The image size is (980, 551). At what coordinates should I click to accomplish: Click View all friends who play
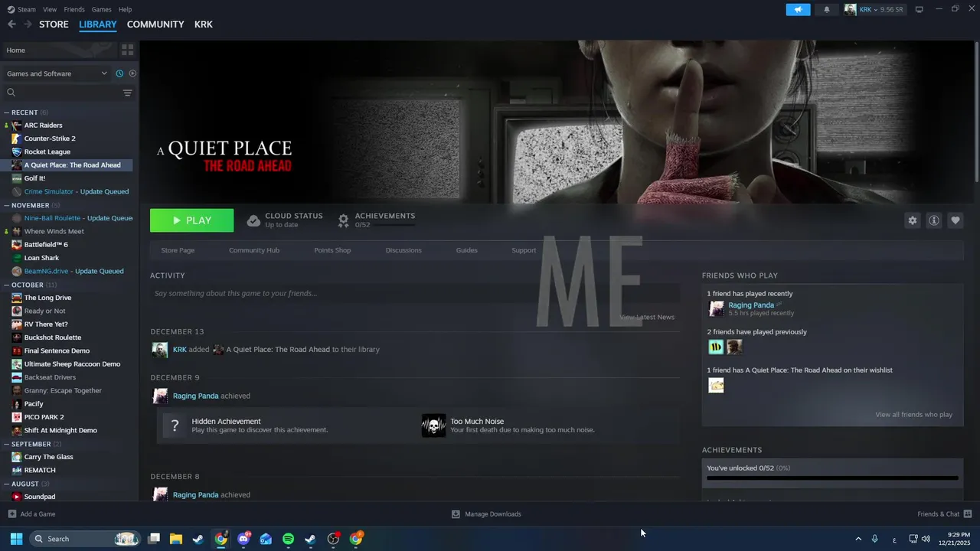[x=913, y=415]
